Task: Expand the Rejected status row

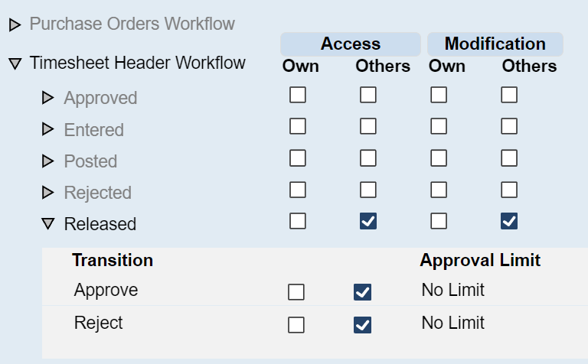Action: coord(48,193)
